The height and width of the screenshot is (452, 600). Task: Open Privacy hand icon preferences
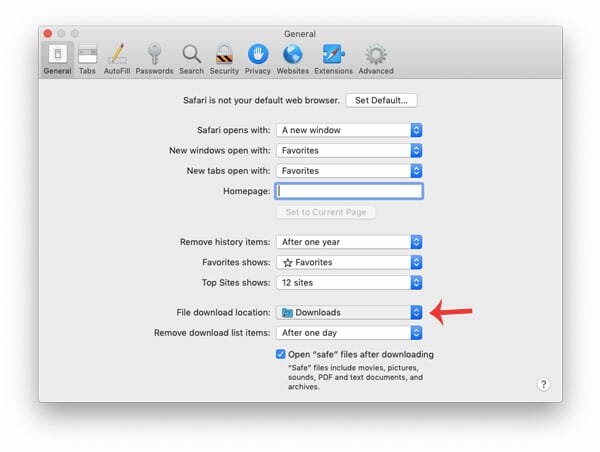click(x=258, y=59)
